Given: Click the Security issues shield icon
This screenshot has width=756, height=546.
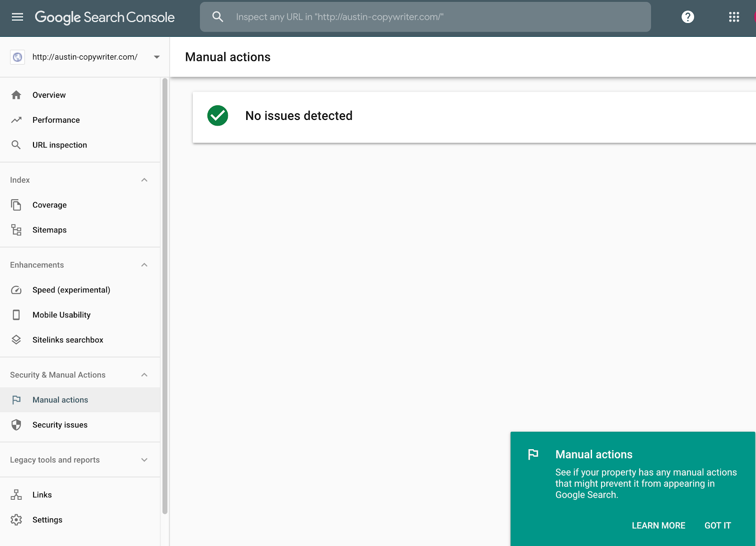Looking at the screenshot, I should [x=17, y=425].
